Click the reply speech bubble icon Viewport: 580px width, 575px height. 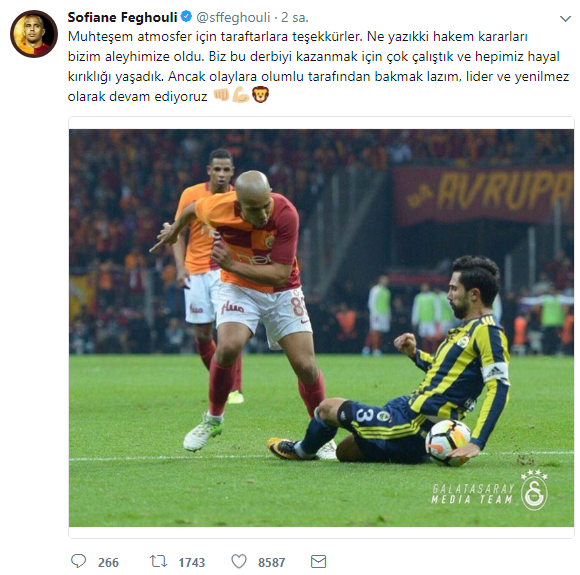78,561
